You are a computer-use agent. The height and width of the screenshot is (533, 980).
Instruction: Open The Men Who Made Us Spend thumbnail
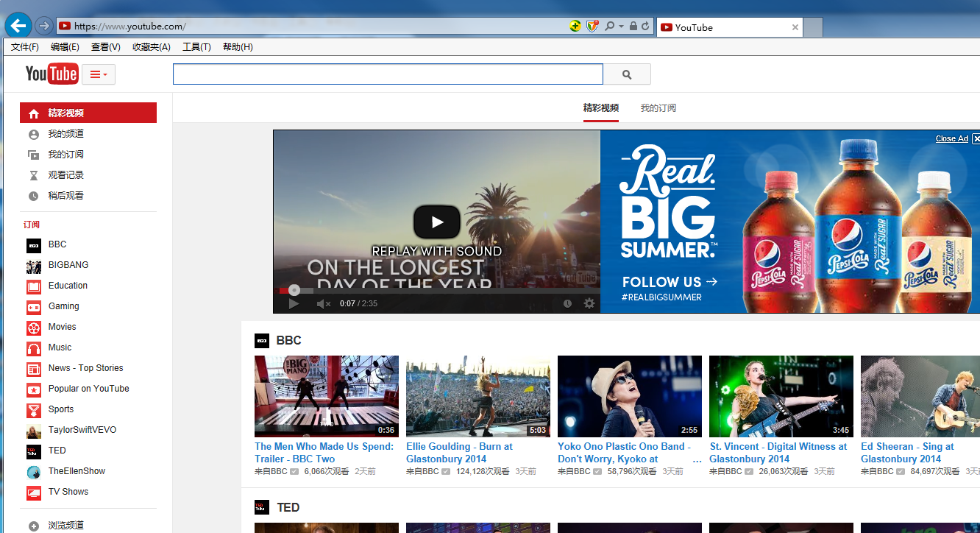(x=327, y=396)
